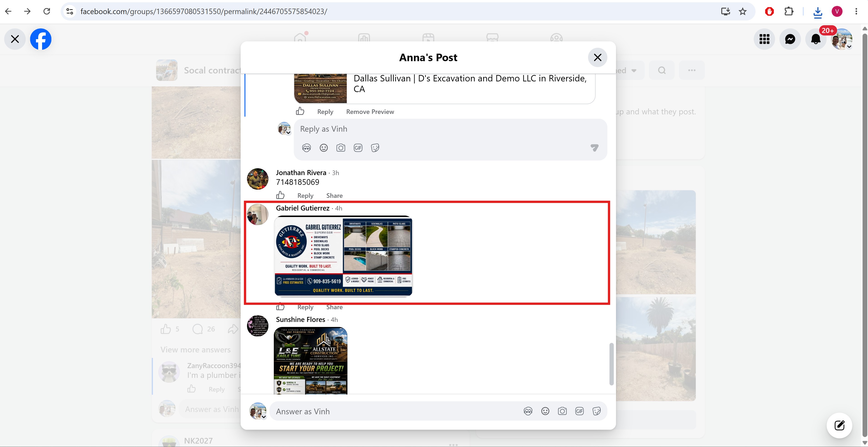Click View more answers

coord(195,350)
